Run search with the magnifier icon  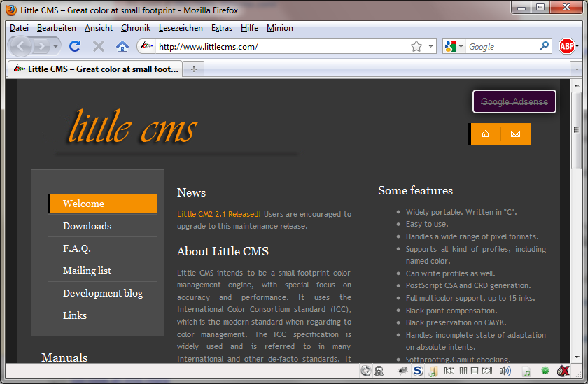pyautogui.click(x=544, y=46)
